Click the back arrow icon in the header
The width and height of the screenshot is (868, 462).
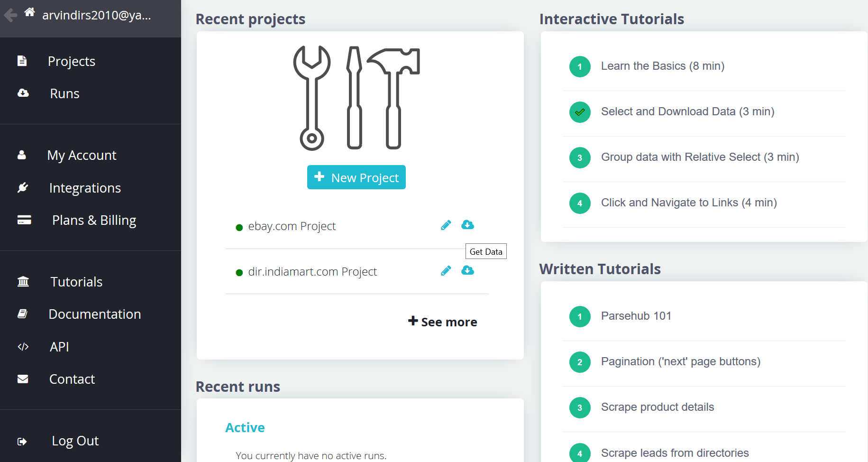coord(10,16)
